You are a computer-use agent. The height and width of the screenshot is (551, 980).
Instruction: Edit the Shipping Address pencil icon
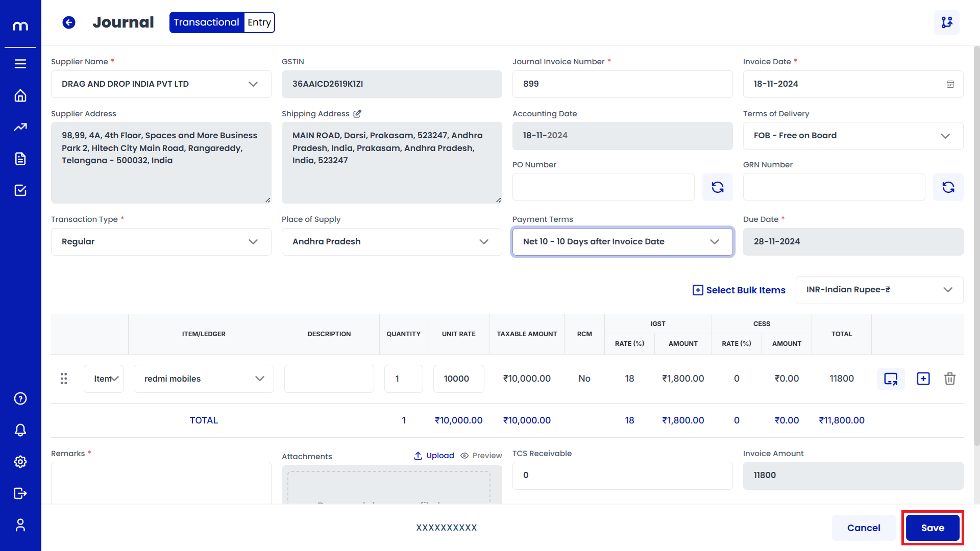[357, 114]
